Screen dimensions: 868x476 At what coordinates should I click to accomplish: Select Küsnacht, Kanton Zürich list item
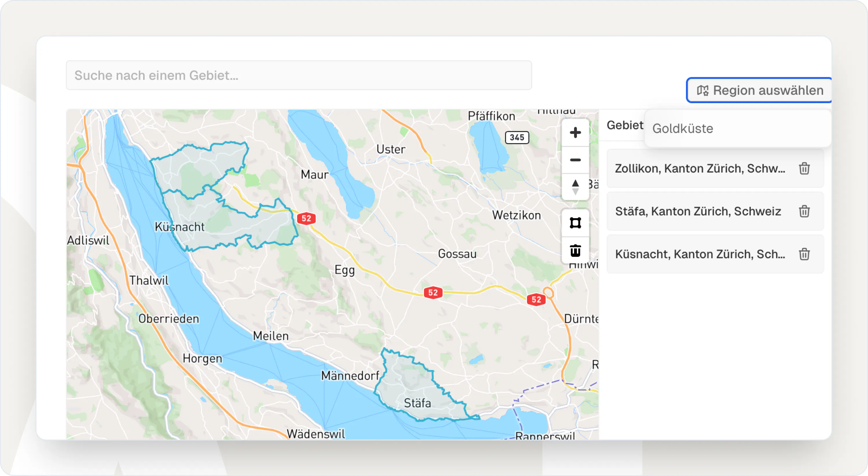(x=700, y=254)
